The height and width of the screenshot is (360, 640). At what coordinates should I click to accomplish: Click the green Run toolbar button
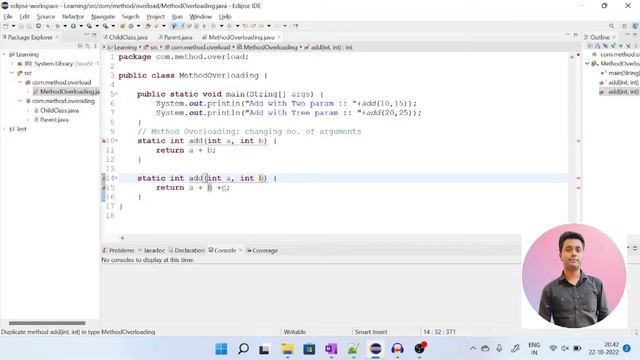[x=73, y=26]
